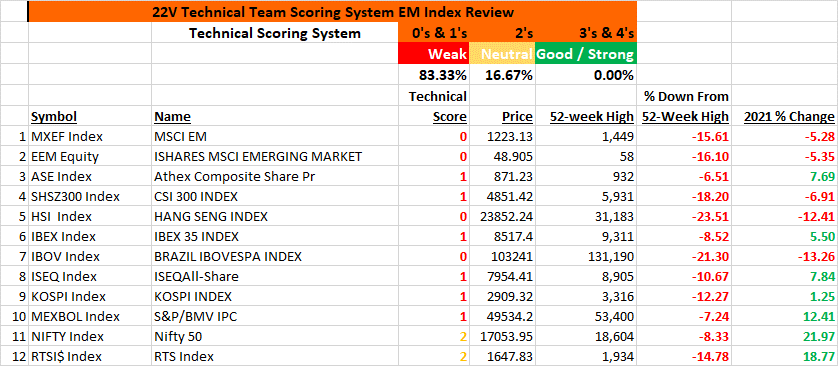This screenshot has width=838, height=366.
Task: Select 52-week high cell 18,604
Action: coord(586,337)
